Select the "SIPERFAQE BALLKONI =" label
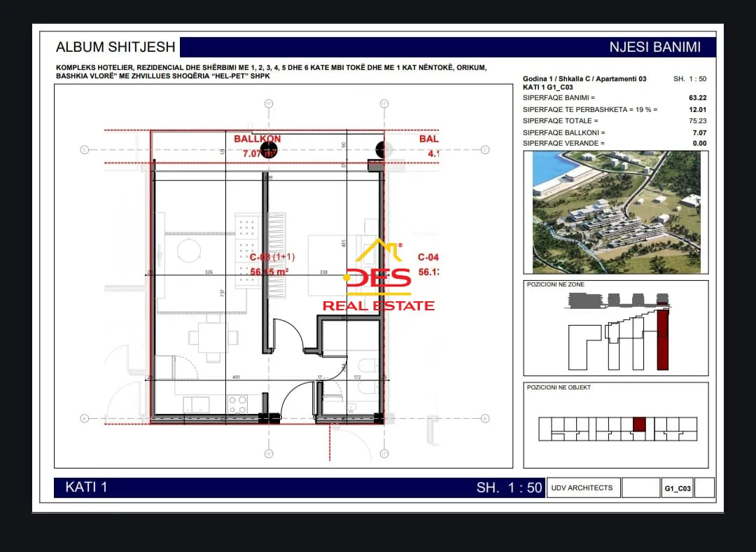The height and width of the screenshot is (552, 756). pos(563,132)
